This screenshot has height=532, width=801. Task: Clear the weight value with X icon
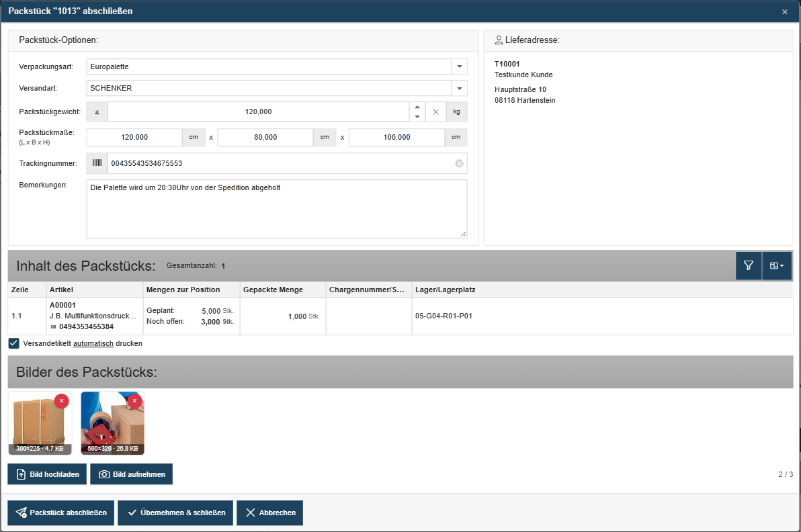(435, 112)
